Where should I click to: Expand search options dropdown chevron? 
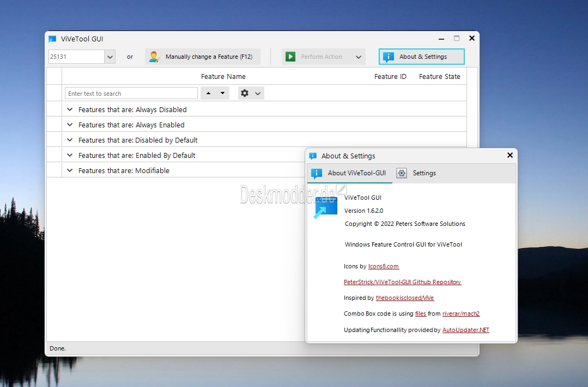tap(258, 93)
